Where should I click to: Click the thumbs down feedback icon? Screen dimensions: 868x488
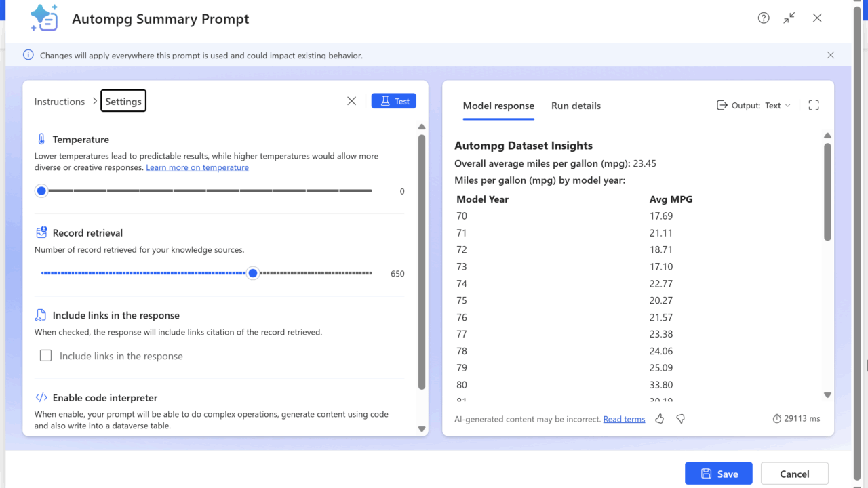(680, 419)
